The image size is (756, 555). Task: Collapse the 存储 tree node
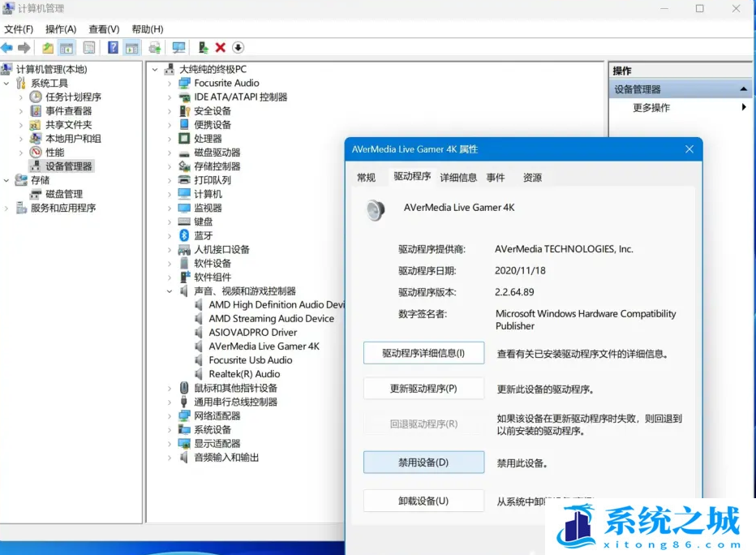tap(6, 180)
